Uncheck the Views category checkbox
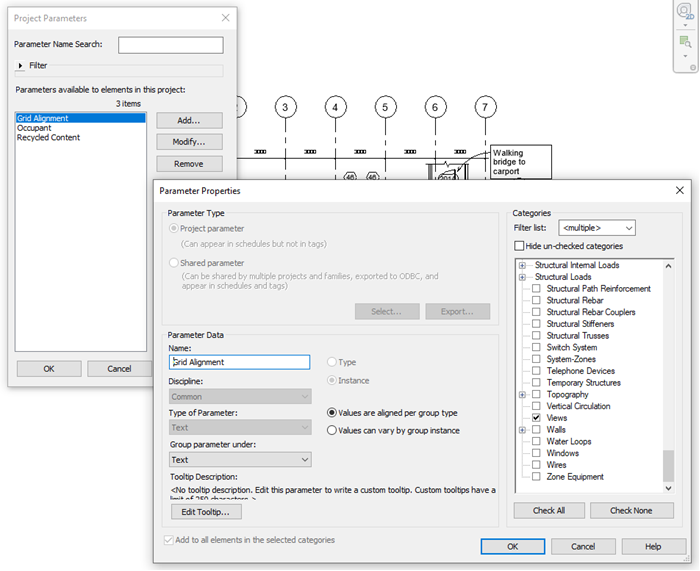Viewport: 700px width, 571px height. 537,418
